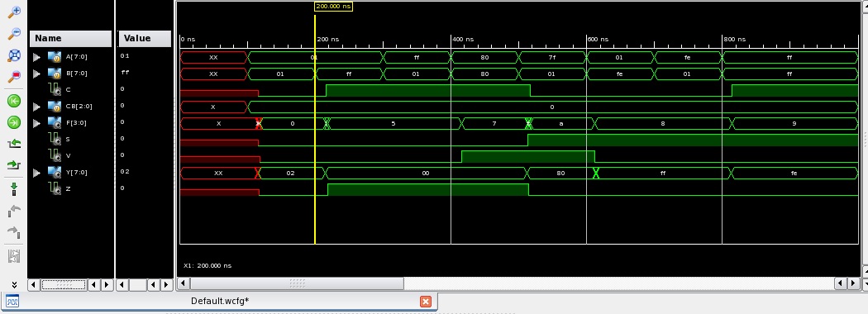Jump to the previous transition icon

pyautogui.click(x=14, y=144)
